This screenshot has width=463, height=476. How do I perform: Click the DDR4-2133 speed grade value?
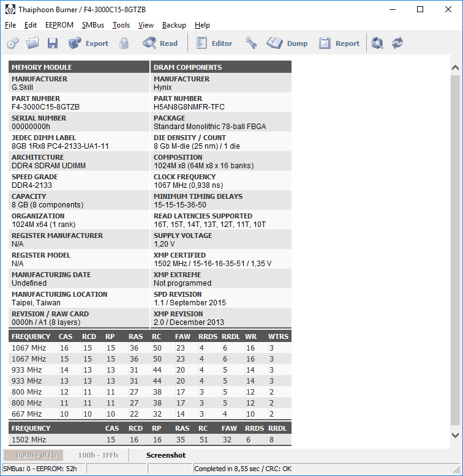coord(32,185)
